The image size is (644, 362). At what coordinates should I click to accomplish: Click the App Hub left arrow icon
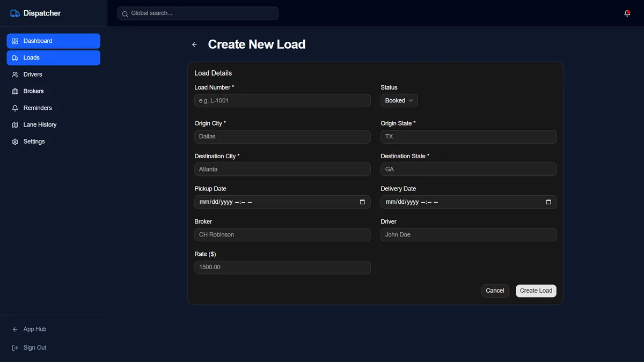[x=15, y=329]
